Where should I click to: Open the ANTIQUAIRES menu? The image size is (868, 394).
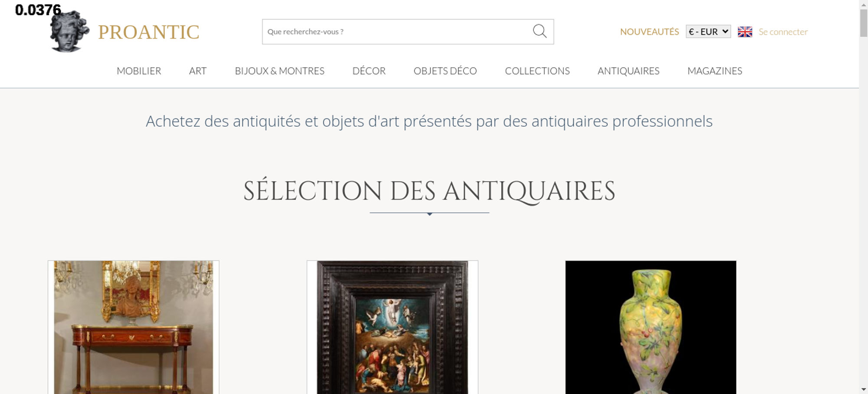[628, 71]
